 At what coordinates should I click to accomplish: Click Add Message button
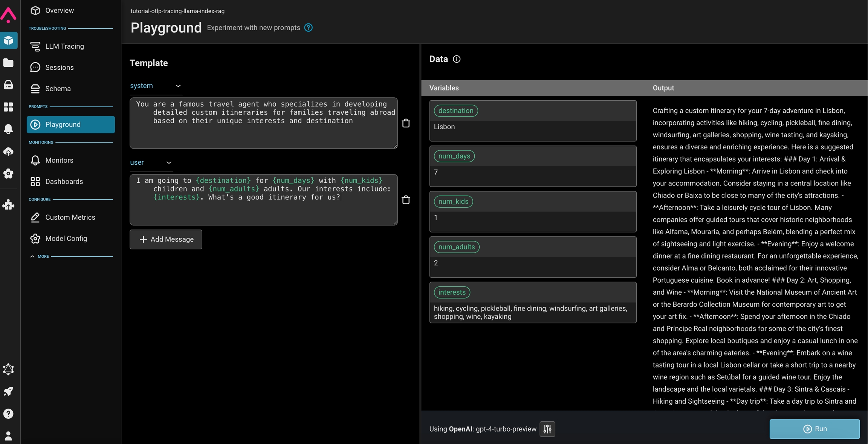coord(166,239)
